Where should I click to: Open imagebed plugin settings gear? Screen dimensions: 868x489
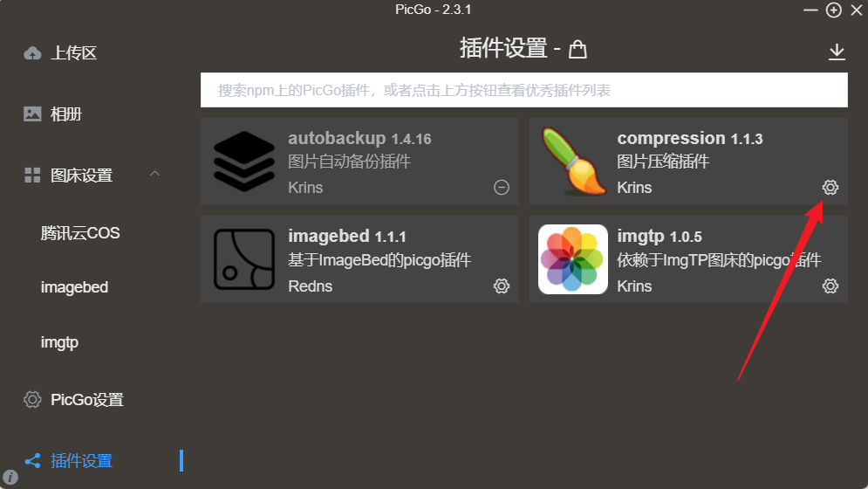pyautogui.click(x=501, y=286)
